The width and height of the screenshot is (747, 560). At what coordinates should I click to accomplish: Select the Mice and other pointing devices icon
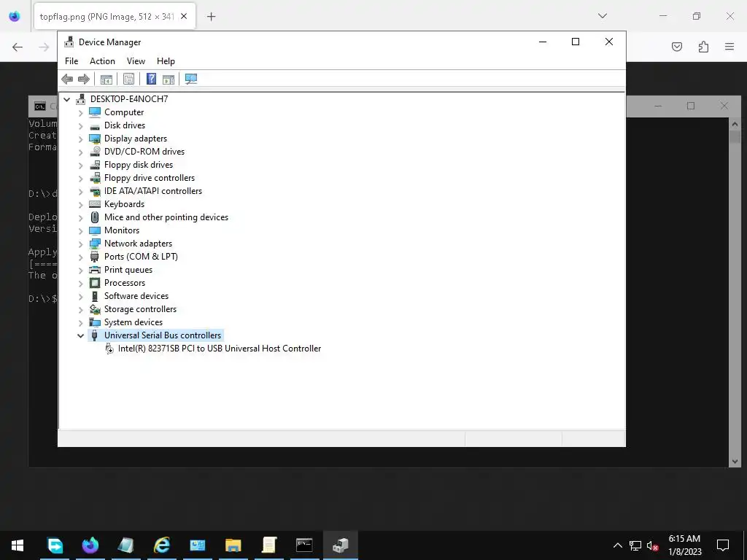95,217
